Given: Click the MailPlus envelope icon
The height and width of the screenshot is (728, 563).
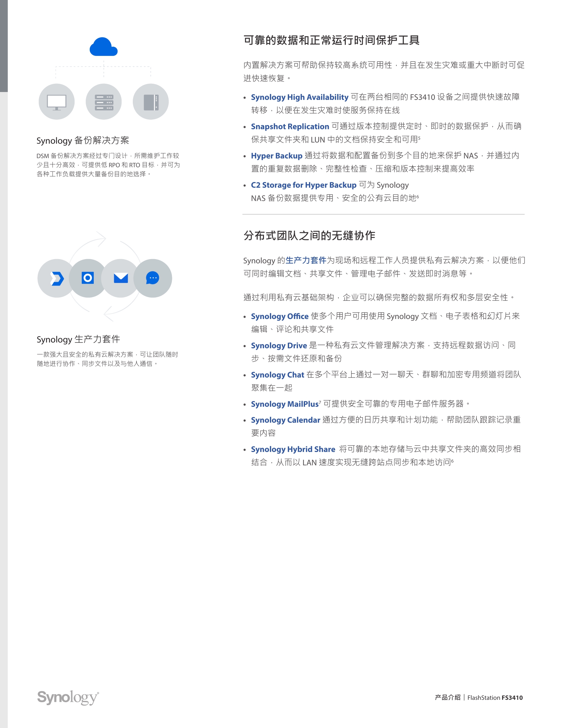Looking at the screenshot, I should tap(121, 278).
